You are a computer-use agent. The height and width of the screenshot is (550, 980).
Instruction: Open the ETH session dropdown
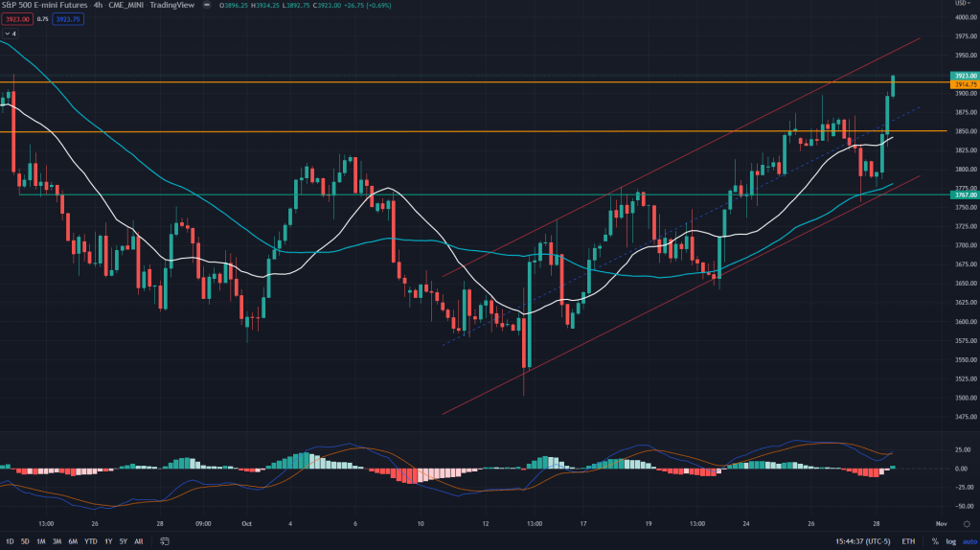[x=908, y=541]
